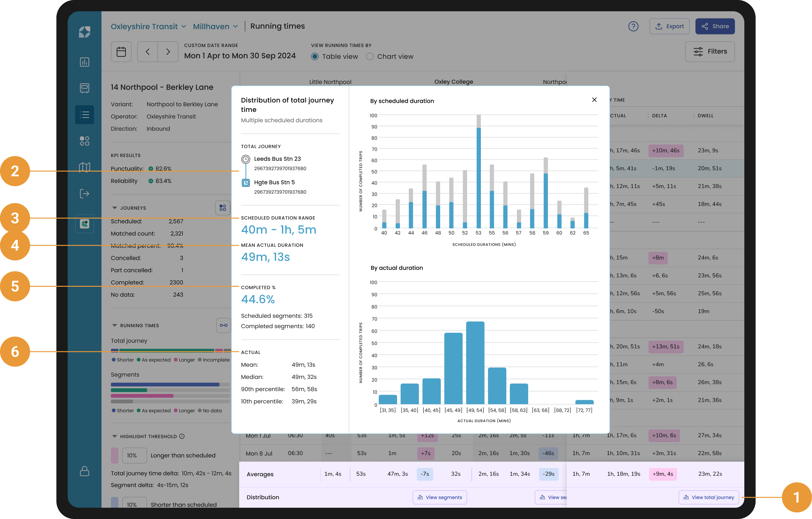Screen dimensions: 812x519
Task: Collapse the Journeys section
Action: 115,208
